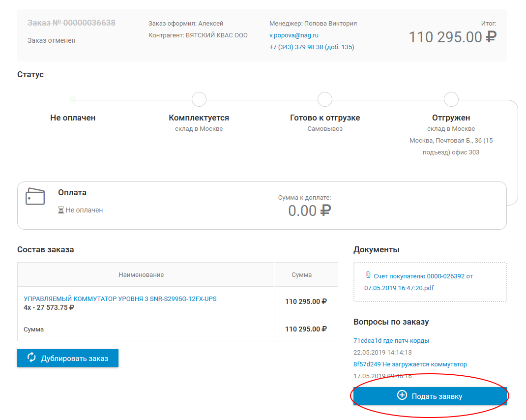526x420 pixels.
Task: Click the 'Отгружен' status step circle
Action: [x=451, y=99]
